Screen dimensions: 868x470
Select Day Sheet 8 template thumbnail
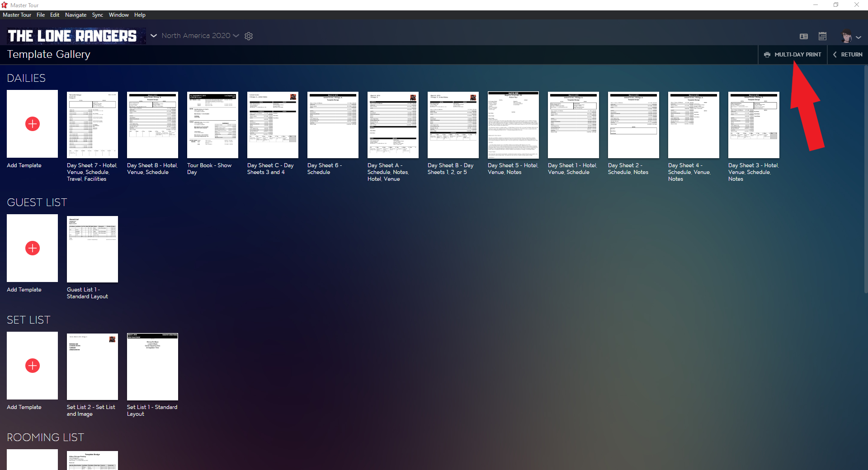click(x=152, y=125)
